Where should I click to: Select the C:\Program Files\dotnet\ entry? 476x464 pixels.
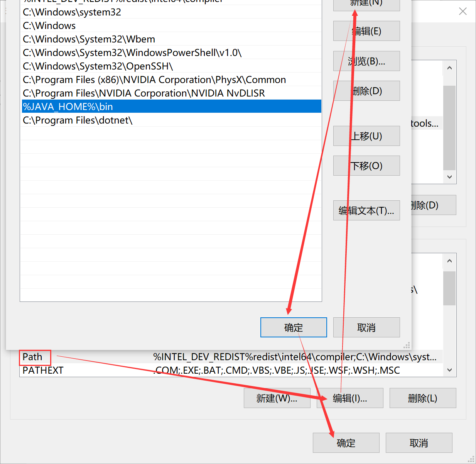click(x=171, y=120)
